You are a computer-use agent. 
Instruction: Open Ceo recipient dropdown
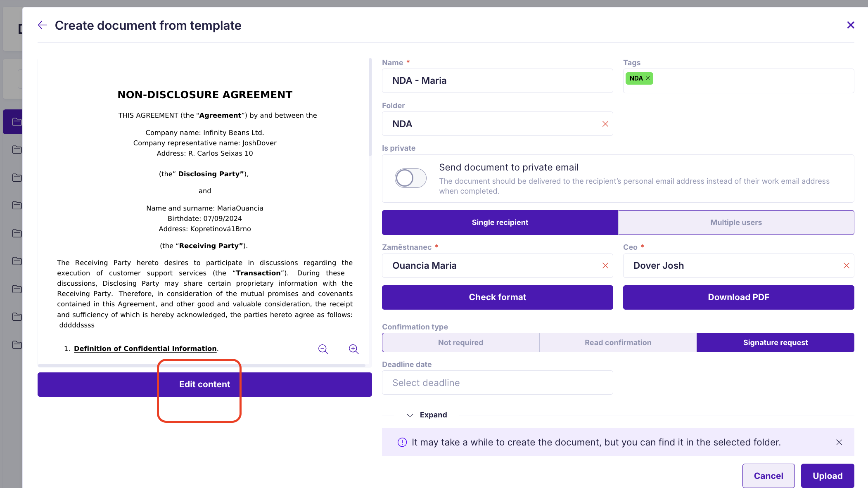[x=738, y=265]
